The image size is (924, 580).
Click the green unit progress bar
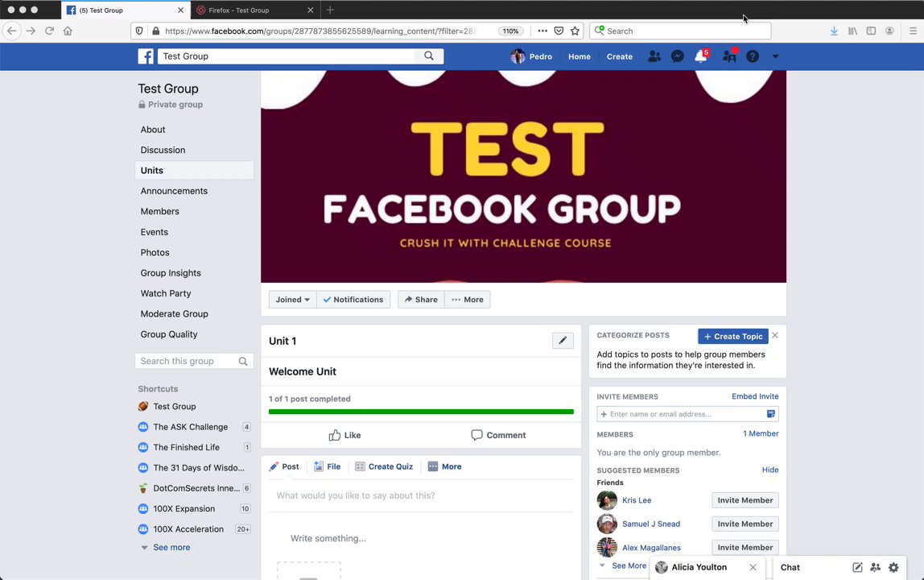(x=421, y=412)
